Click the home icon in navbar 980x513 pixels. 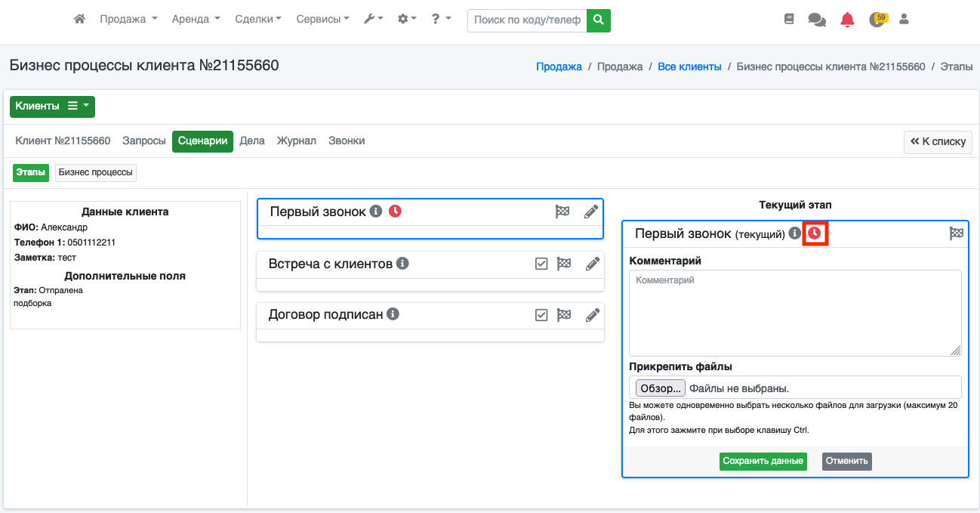tap(79, 20)
